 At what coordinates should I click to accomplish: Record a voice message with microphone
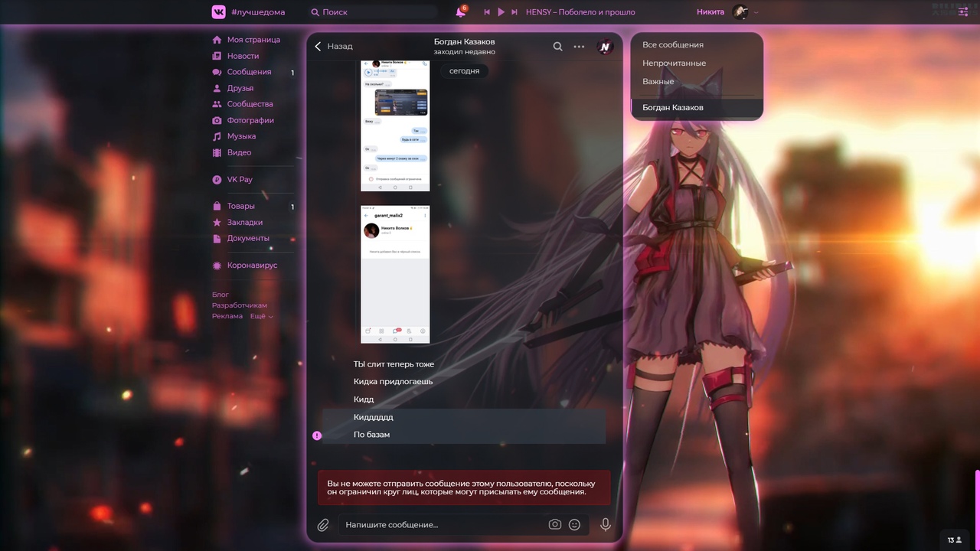point(605,525)
